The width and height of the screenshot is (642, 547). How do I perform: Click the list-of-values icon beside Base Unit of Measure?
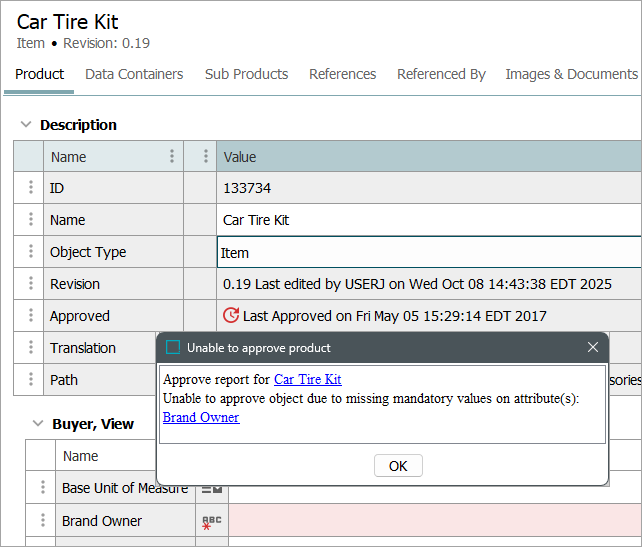point(211,488)
